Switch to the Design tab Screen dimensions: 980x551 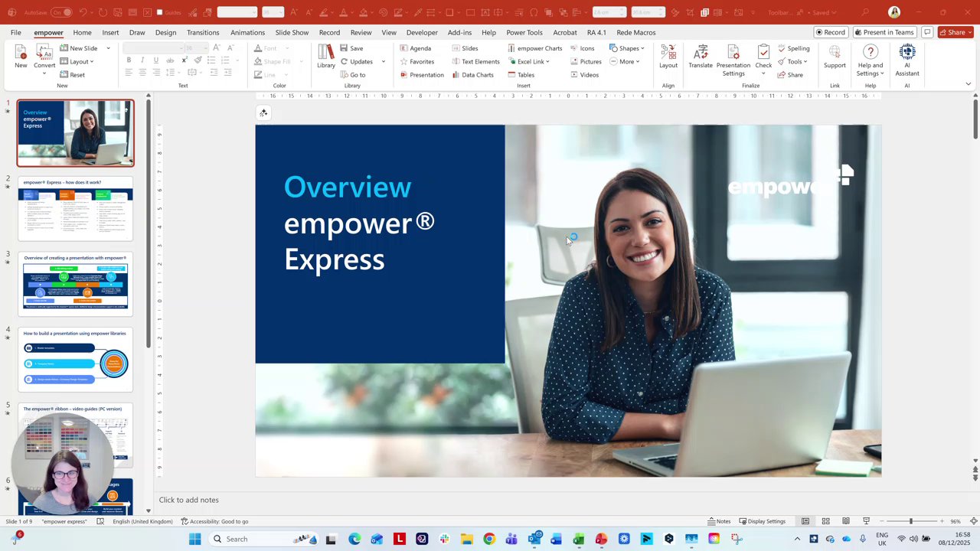click(165, 32)
